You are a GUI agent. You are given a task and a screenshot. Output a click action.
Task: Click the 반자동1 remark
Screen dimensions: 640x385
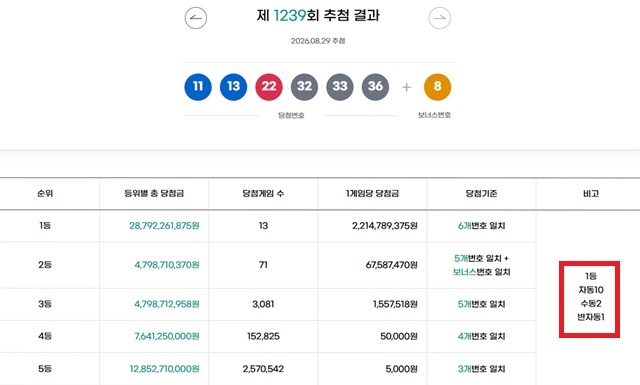591,316
